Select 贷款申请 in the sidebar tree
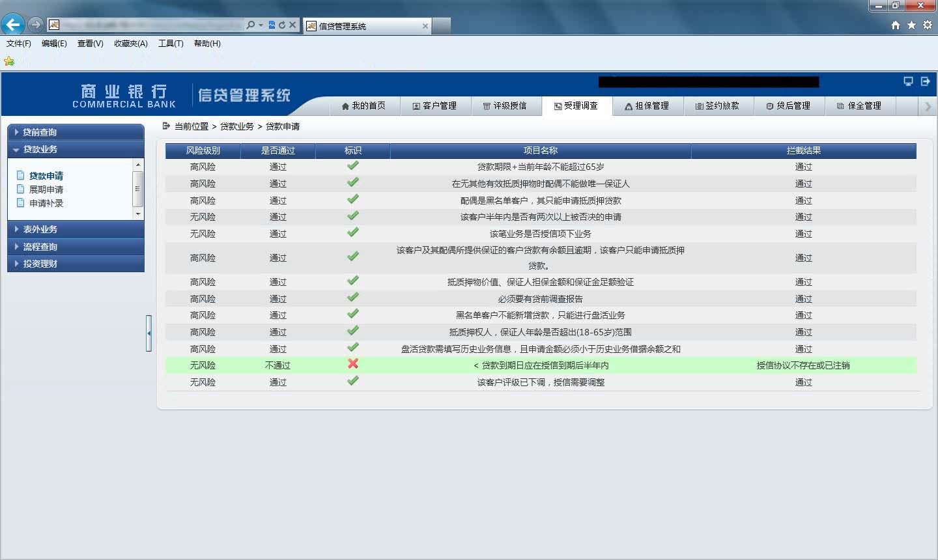 (x=46, y=176)
